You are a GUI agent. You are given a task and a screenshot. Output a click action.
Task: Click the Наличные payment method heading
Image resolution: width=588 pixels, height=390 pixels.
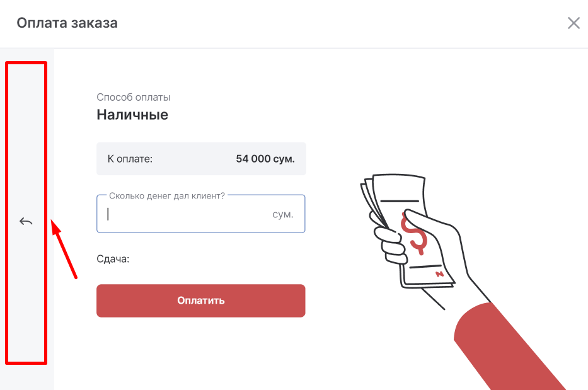click(132, 115)
